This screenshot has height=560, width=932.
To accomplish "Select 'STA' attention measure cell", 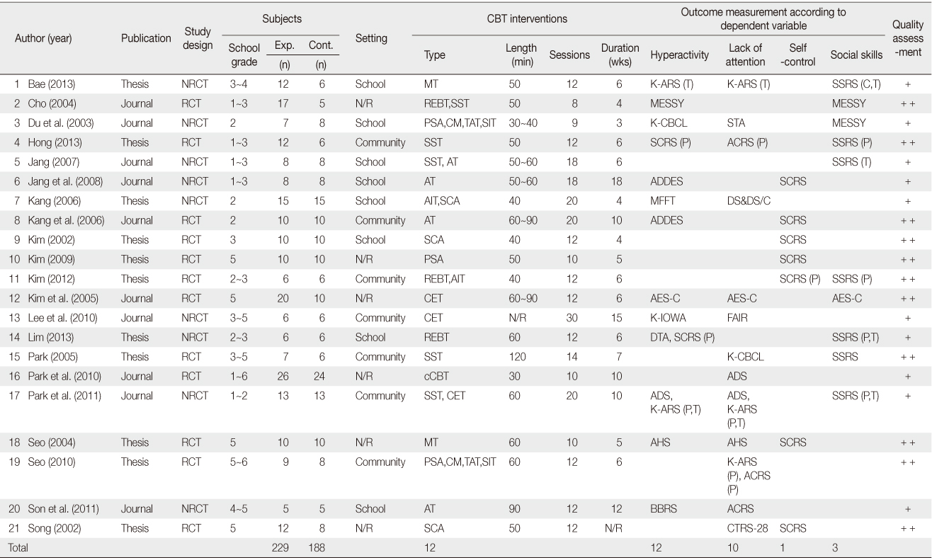I will coord(737,123).
